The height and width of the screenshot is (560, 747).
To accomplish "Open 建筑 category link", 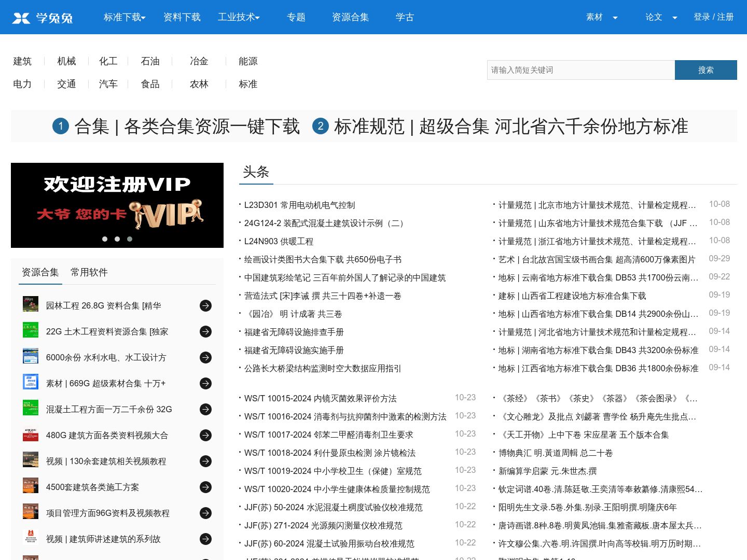I will point(22,61).
